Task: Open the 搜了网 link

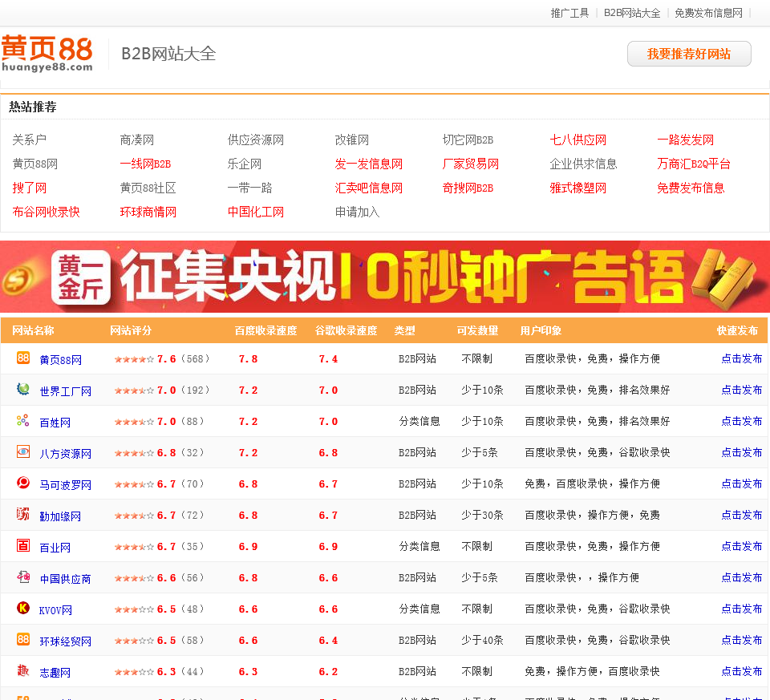Action: click(x=30, y=188)
